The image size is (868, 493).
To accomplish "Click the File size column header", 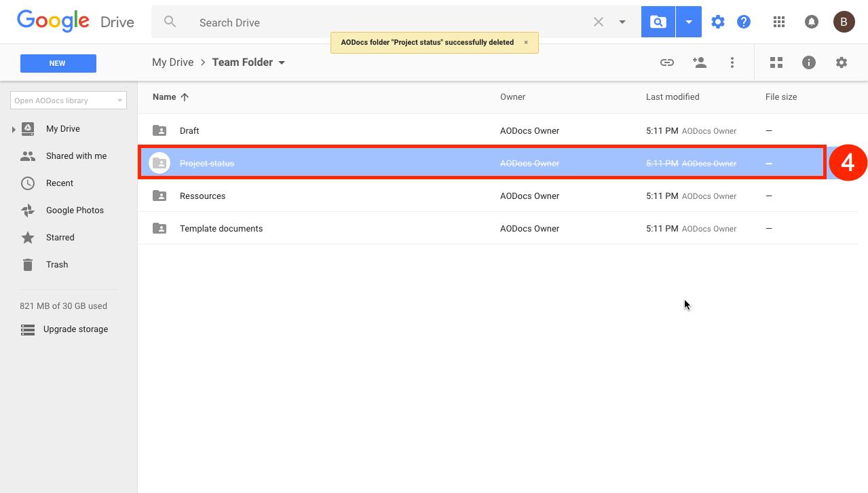I will (x=781, y=97).
